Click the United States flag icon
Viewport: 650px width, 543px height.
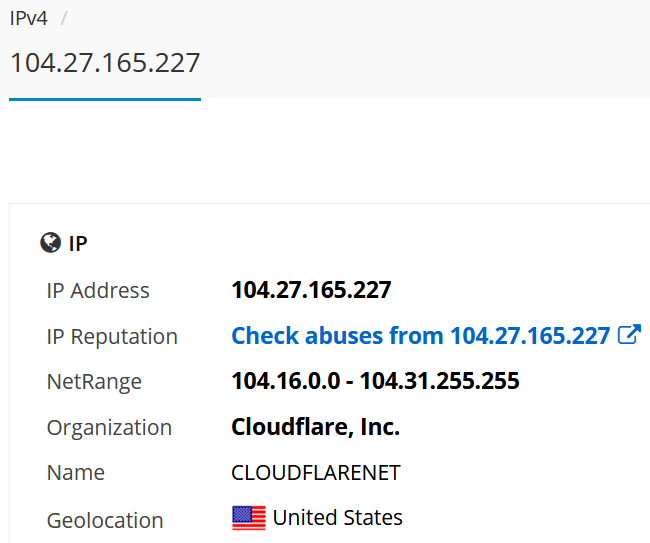(249, 518)
